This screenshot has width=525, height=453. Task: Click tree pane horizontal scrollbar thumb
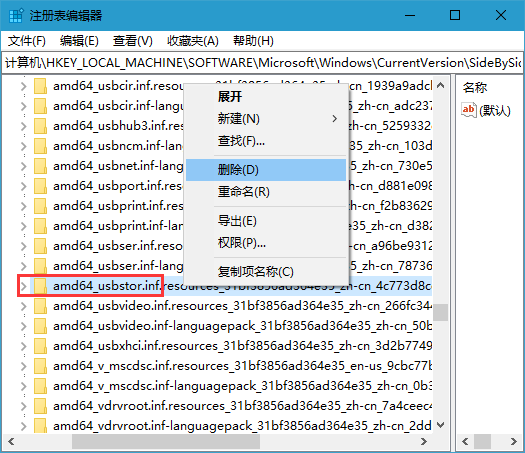click(x=166, y=441)
